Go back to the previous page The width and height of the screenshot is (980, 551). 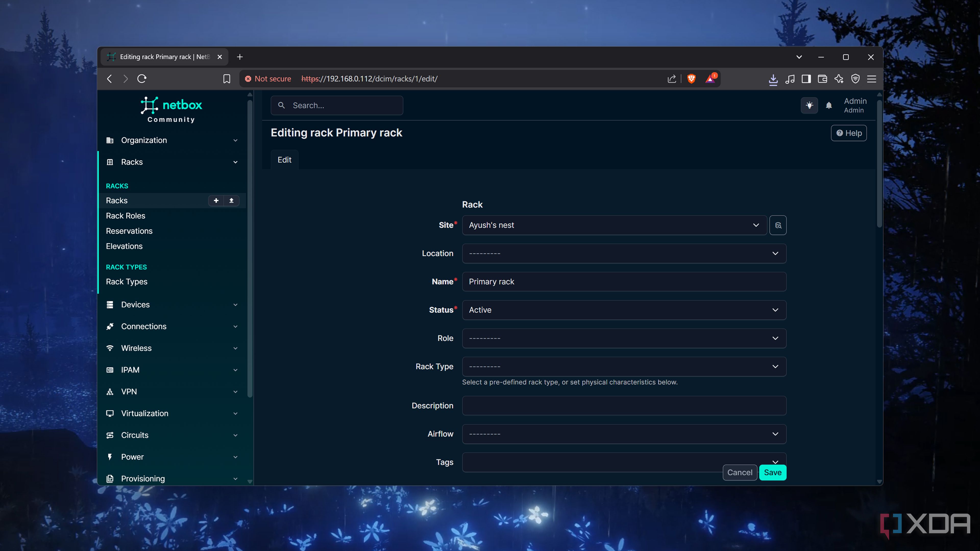click(x=109, y=79)
